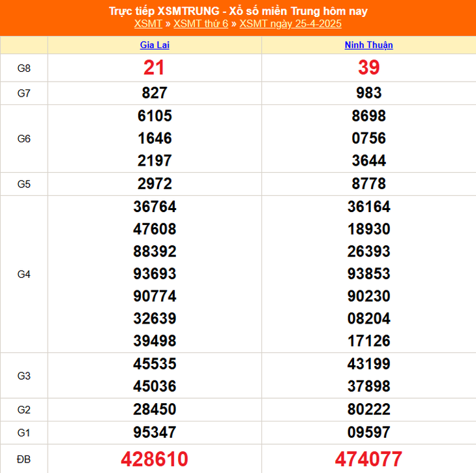
Task: Open the XSMT ngày 25-4-2025 link
Action: pyautogui.click(x=291, y=23)
